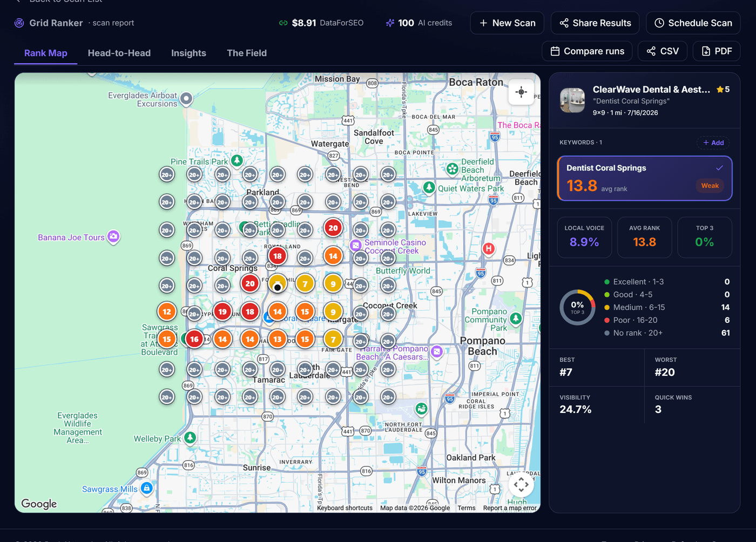The height and width of the screenshot is (542, 756).
Task: Export the report as PDF
Action: click(x=717, y=51)
